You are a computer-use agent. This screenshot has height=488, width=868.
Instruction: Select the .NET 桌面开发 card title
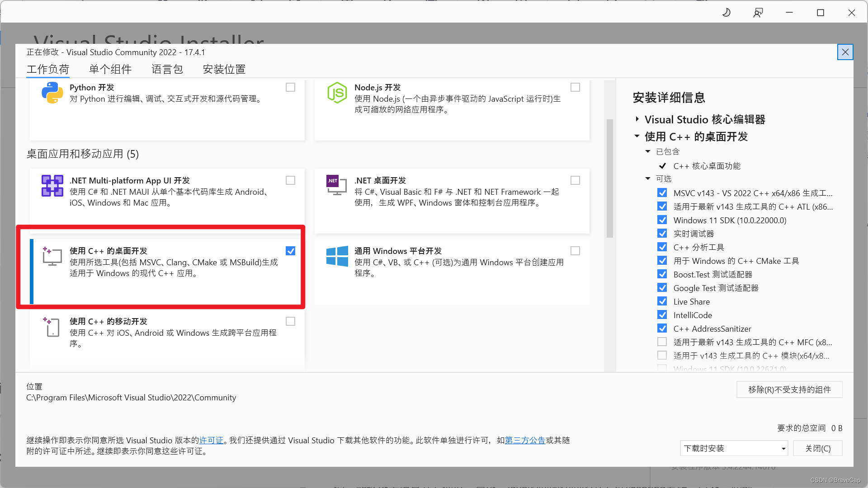click(380, 180)
